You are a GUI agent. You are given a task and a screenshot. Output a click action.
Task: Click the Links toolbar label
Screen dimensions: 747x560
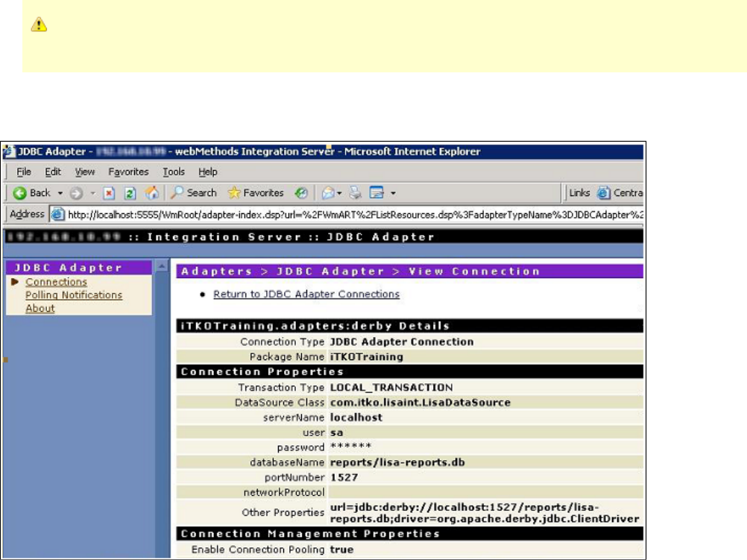(x=579, y=192)
